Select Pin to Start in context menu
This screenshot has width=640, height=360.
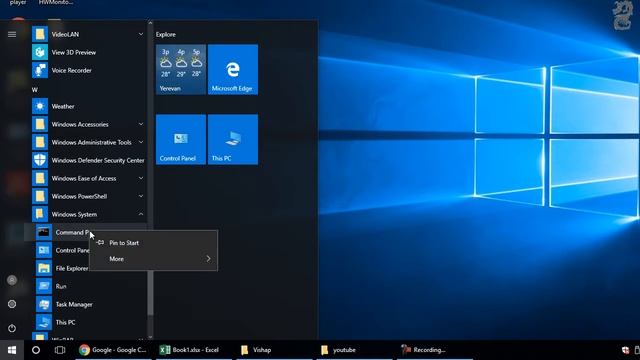153,243
